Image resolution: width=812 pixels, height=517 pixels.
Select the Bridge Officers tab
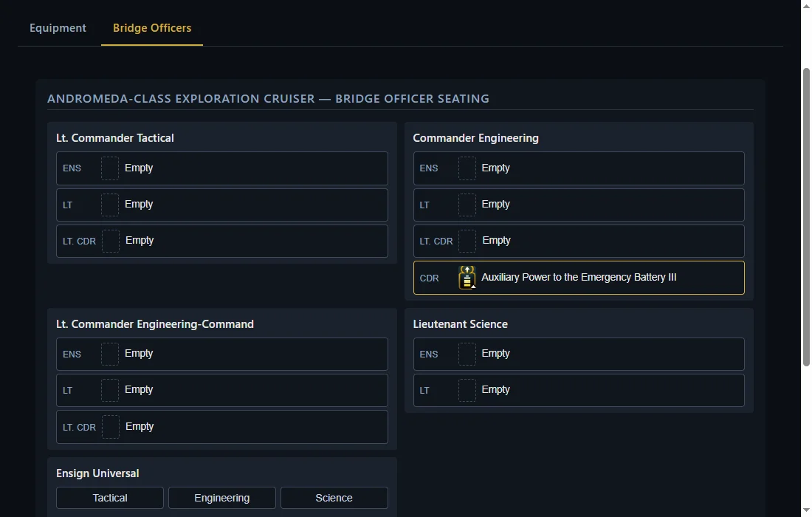[152, 28]
